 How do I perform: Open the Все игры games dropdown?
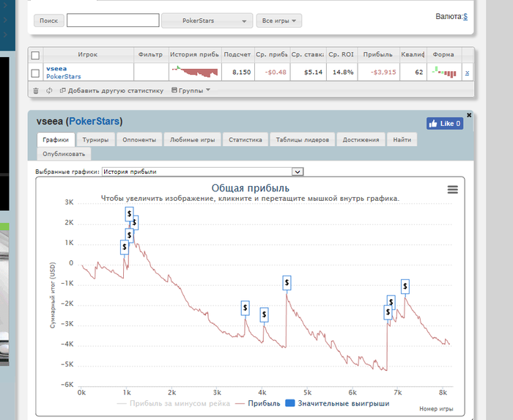click(278, 21)
